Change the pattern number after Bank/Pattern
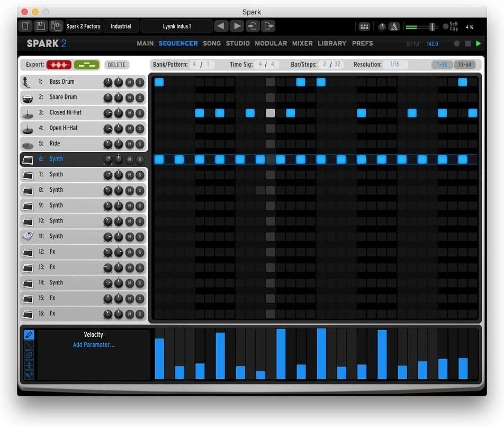 [209, 64]
